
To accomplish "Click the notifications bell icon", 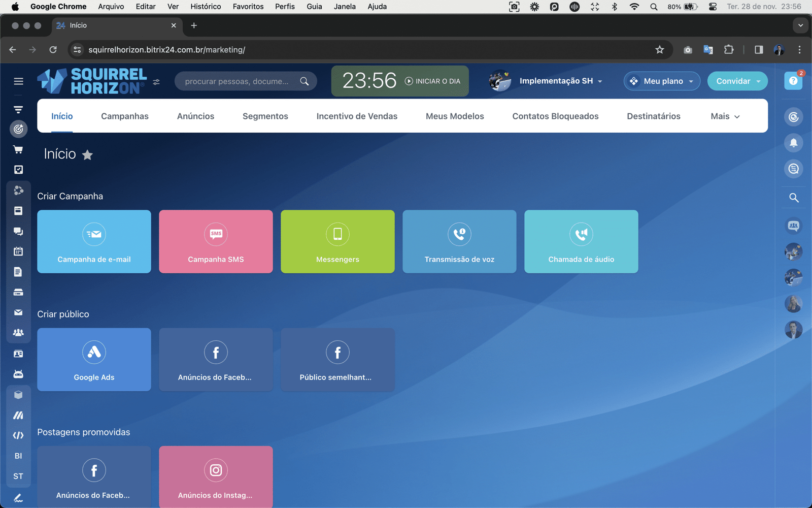I will 793,143.
